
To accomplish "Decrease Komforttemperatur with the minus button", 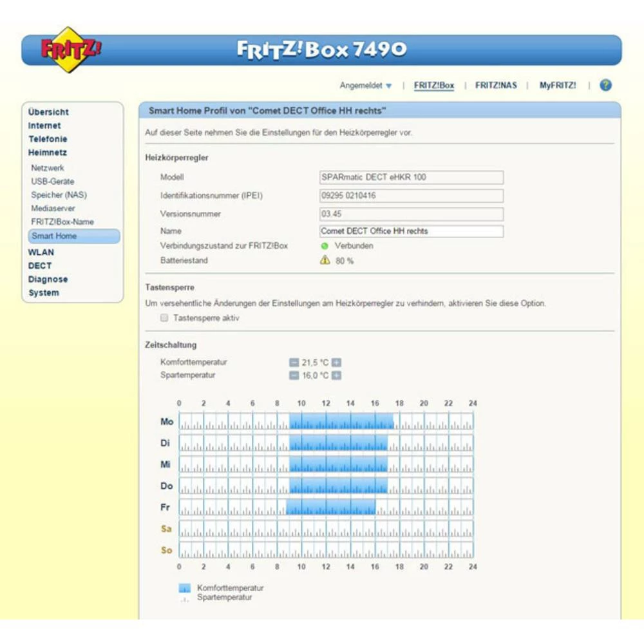I will 294,363.
